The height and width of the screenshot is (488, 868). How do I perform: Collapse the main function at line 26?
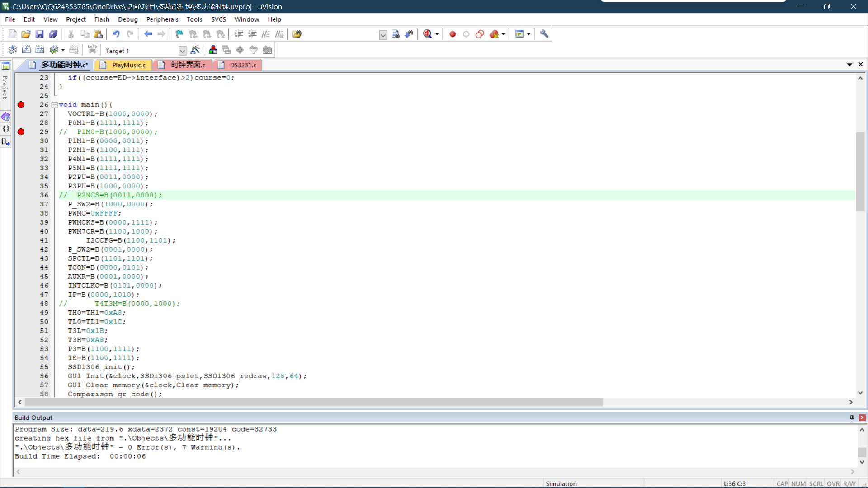click(55, 105)
